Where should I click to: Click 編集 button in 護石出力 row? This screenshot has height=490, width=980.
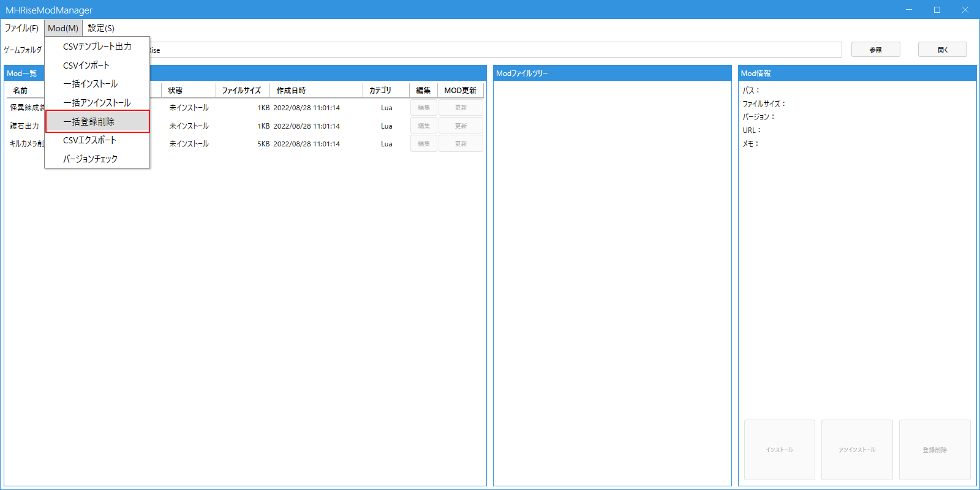(x=424, y=126)
